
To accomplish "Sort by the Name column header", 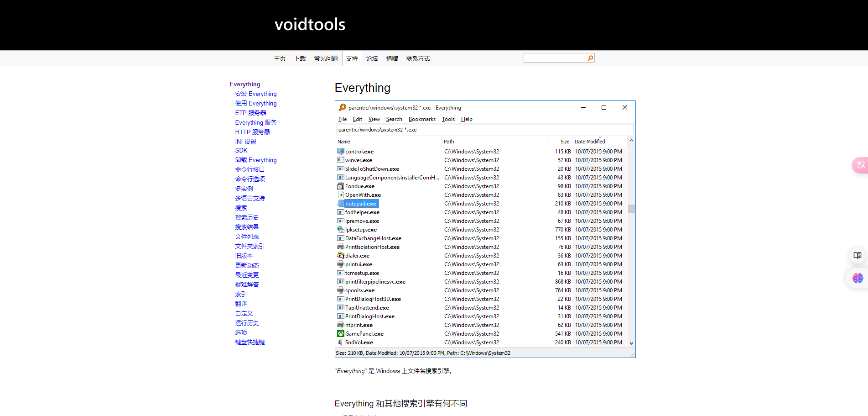I will click(x=388, y=142).
